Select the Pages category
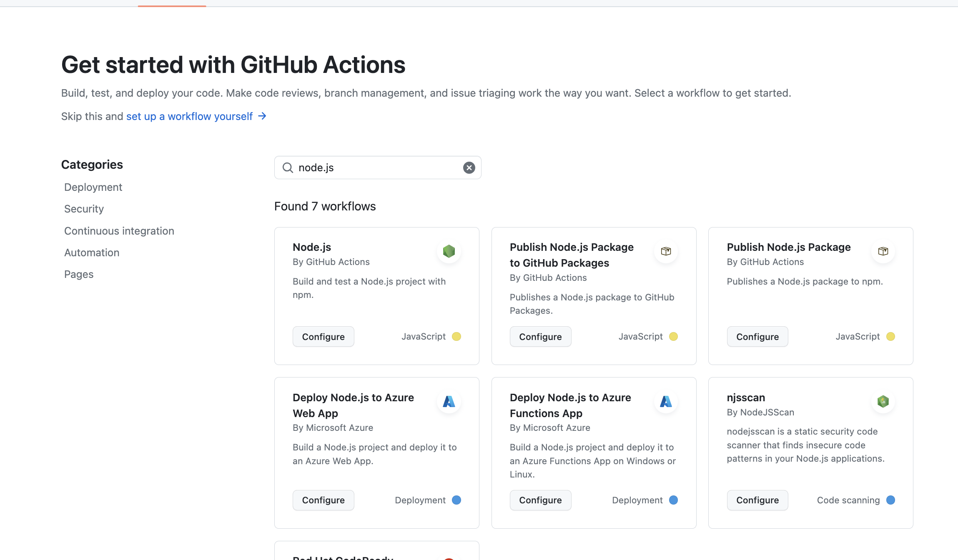This screenshot has width=958, height=560. [x=79, y=274]
